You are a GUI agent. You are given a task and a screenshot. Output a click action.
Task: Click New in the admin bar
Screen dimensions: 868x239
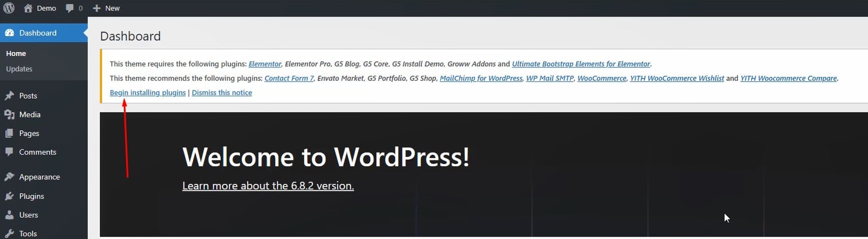coord(112,8)
